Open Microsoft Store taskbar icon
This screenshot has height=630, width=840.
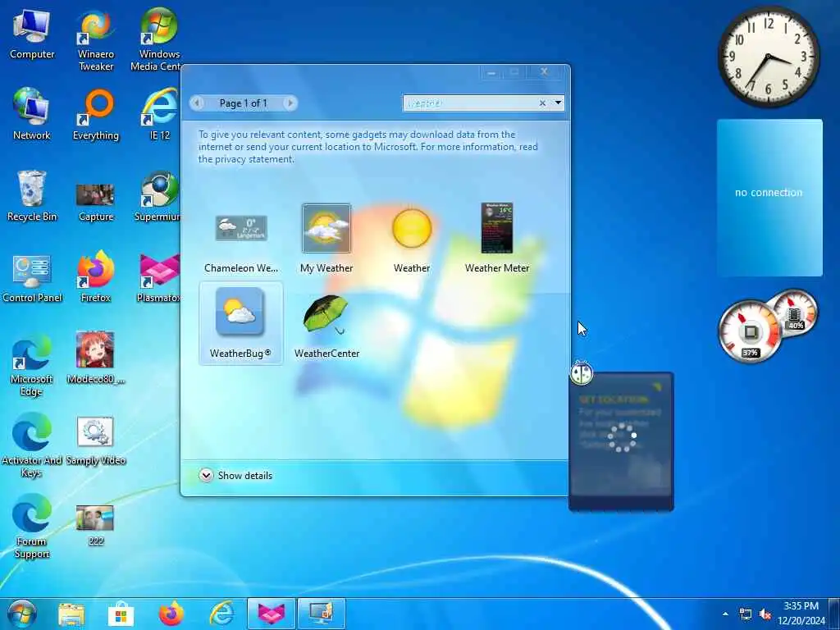[121, 614]
